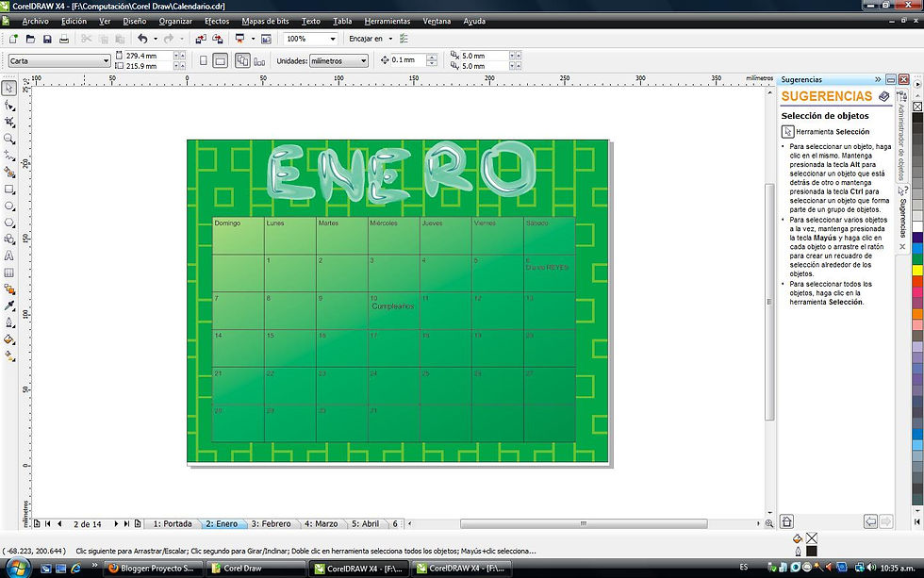Select the Outline pen tool
The height and width of the screenshot is (578, 924).
pyautogui.click(x=9, y=322)
